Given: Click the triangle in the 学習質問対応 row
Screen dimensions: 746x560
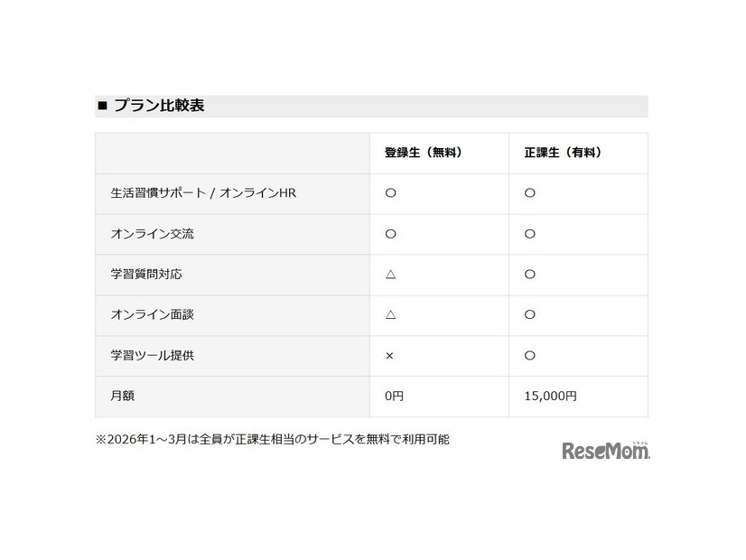Looking at the screenshot, I should coord(390,275).
